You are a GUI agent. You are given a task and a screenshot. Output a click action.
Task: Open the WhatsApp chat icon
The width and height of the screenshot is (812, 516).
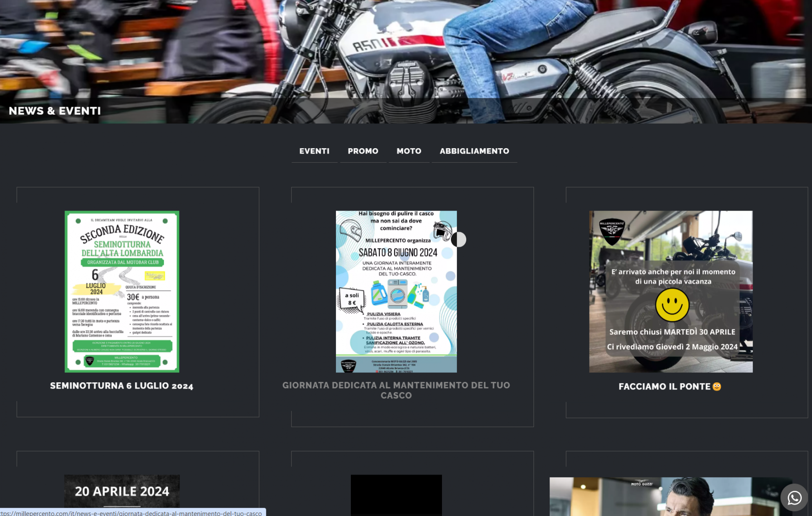(794, 498)
